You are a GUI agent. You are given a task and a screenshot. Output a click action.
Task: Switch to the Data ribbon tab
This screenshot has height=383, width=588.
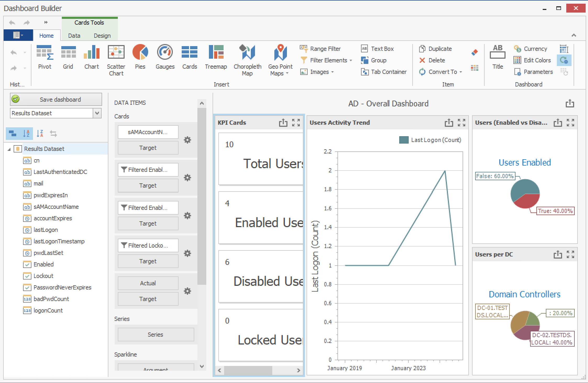pyautogui.click(x=74, y=36)
